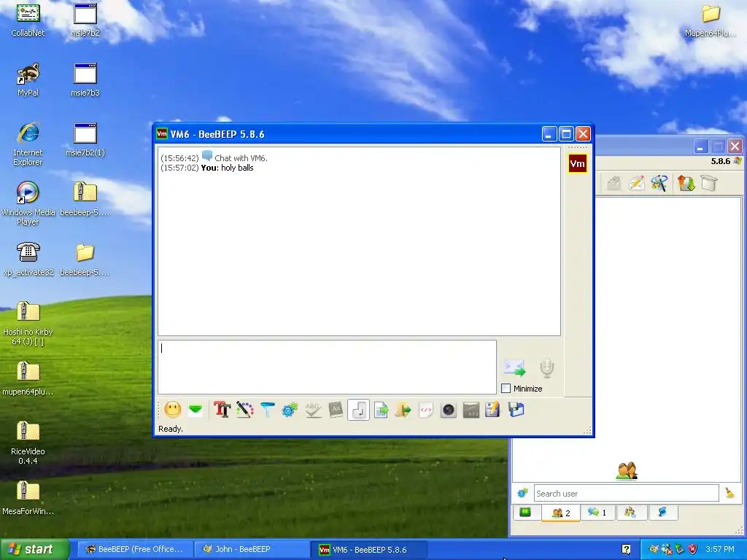Insert code snippet with </> icon

click(x=426, y=410)
